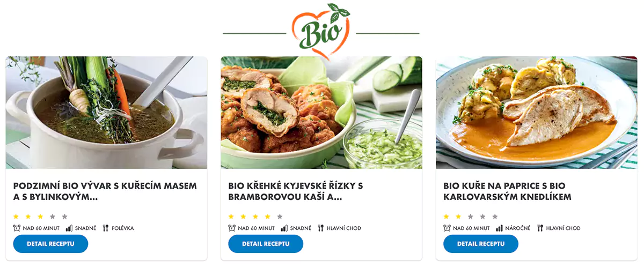Click the clock icon on the chicken paprika card
Image resolution: width=644 pixels, height=268 pixels.
pos(447,228)
